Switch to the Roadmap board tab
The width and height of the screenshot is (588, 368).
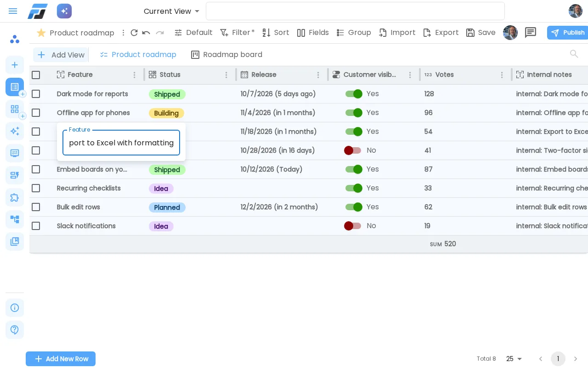click(x=226, y=55)
